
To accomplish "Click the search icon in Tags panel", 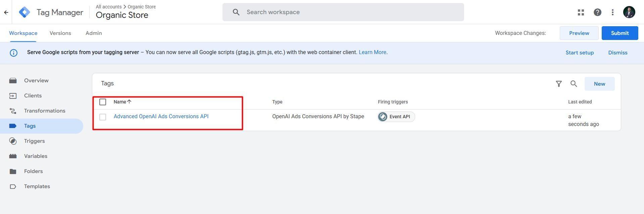I will 574,84.
